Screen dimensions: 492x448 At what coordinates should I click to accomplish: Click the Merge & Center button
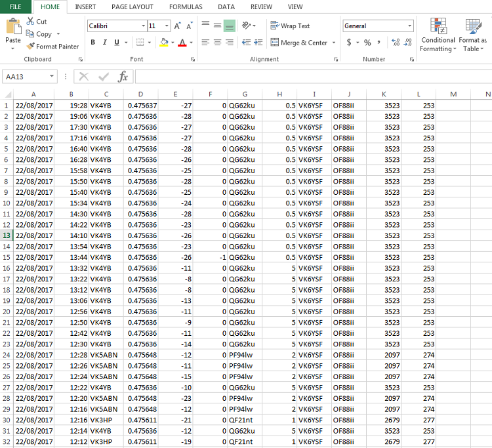coord(298,43)
